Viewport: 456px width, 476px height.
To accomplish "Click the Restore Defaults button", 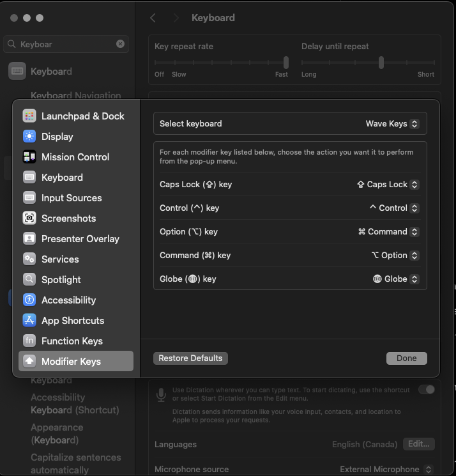I will (x=190, y=358).
